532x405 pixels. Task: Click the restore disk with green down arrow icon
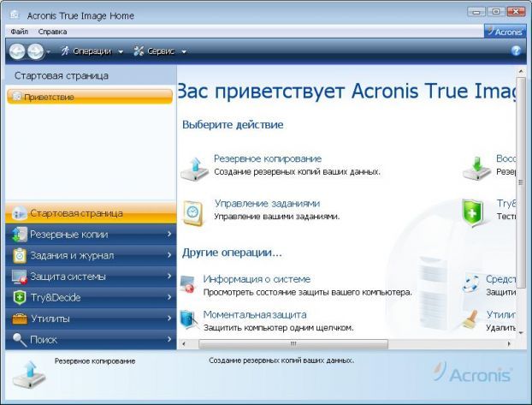click(x=476, y=168)
